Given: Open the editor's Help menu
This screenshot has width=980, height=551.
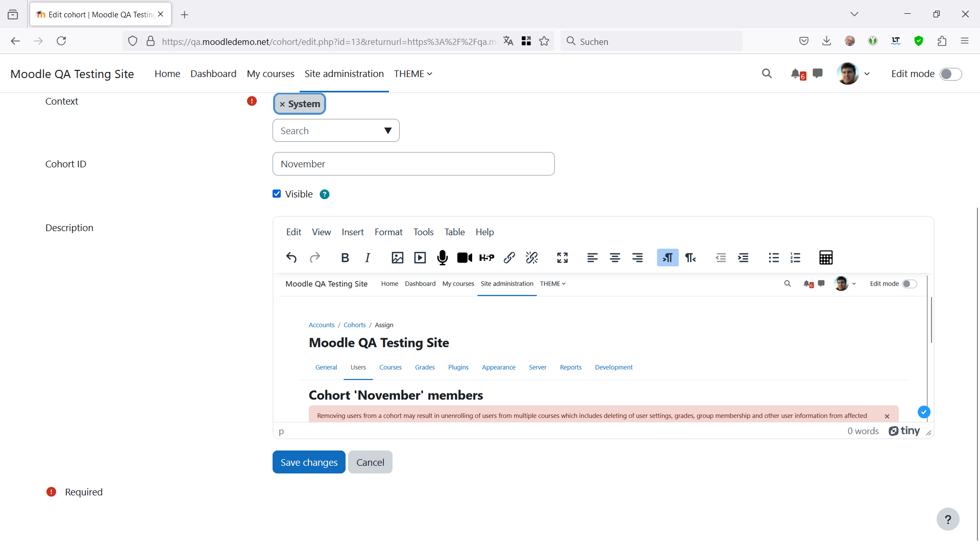Looking at the screenshot, I should pos(485,232).
